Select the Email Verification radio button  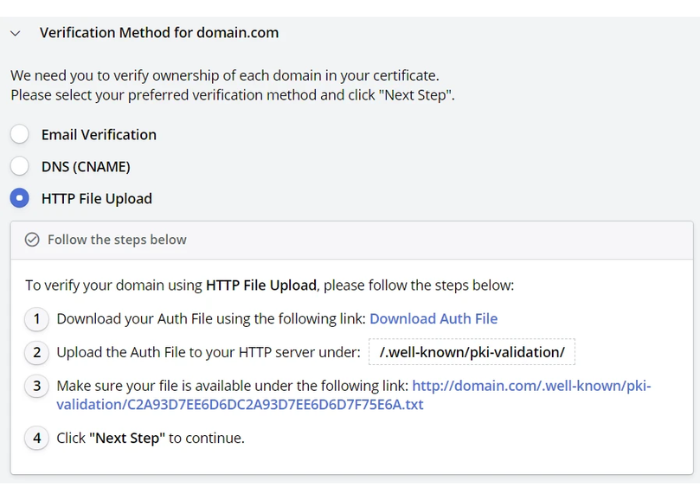[x=20, y=135]
